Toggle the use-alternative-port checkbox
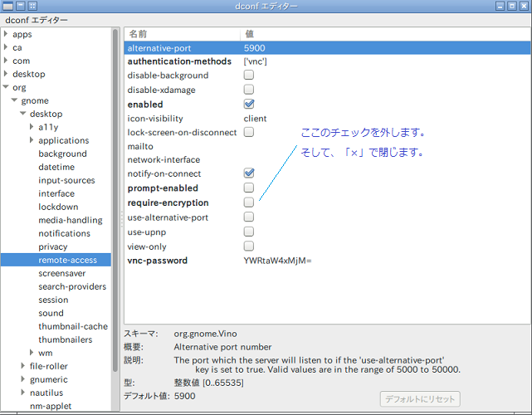Viewport: 532px width, 415px height. (x=249, y=217)
